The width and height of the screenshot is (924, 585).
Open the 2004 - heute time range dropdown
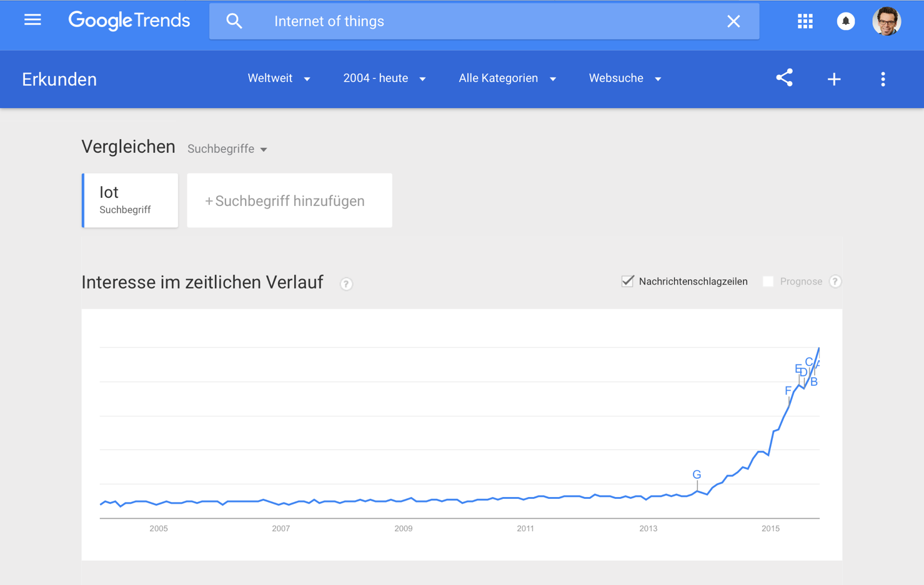384,79
